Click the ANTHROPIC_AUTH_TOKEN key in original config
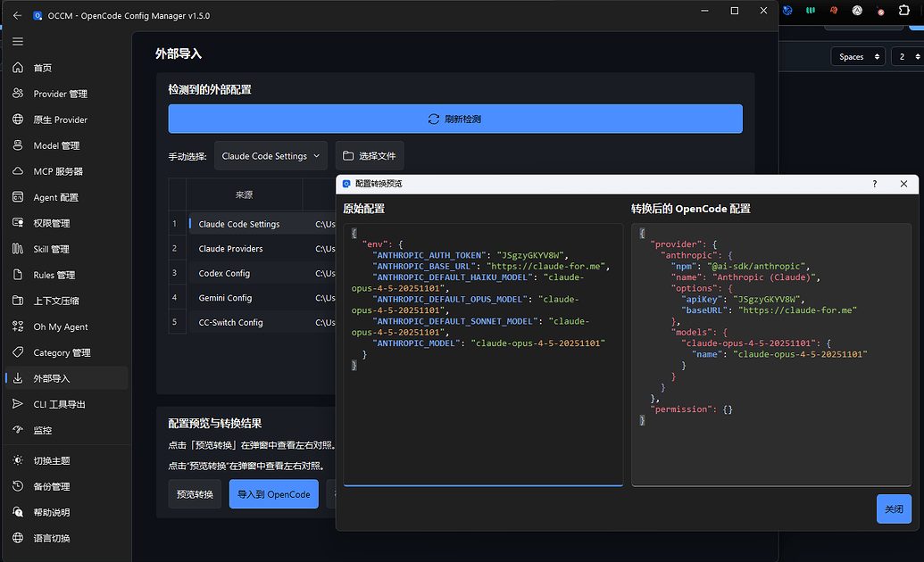The width and height of the screenshot is (924, 562). (429, 255)
